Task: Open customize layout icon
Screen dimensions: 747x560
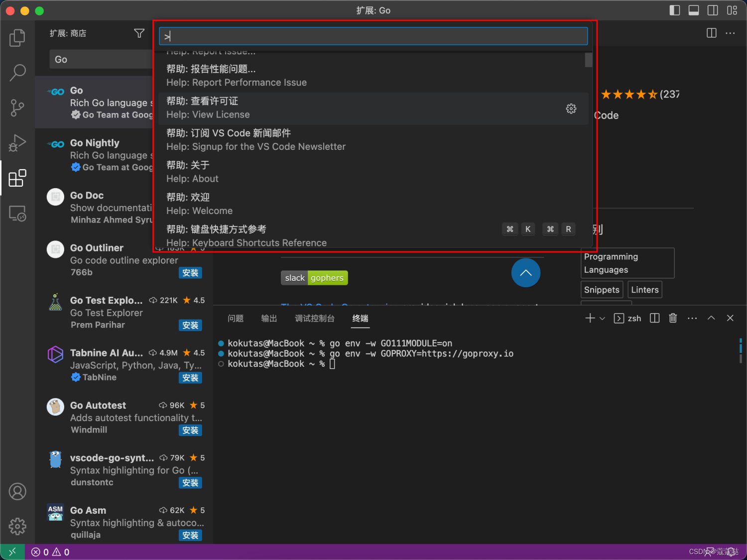Action: click(732, 10)
